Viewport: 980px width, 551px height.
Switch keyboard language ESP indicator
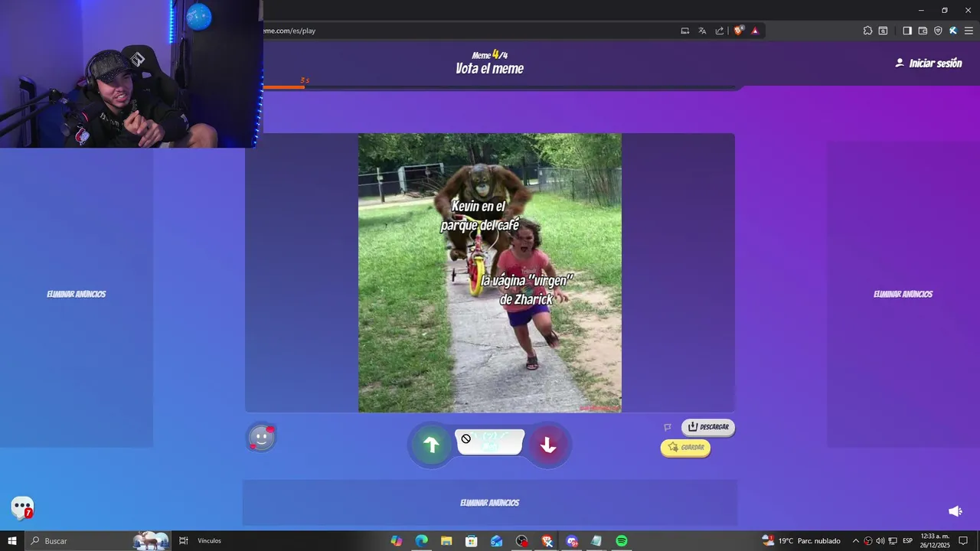[907, 541]
